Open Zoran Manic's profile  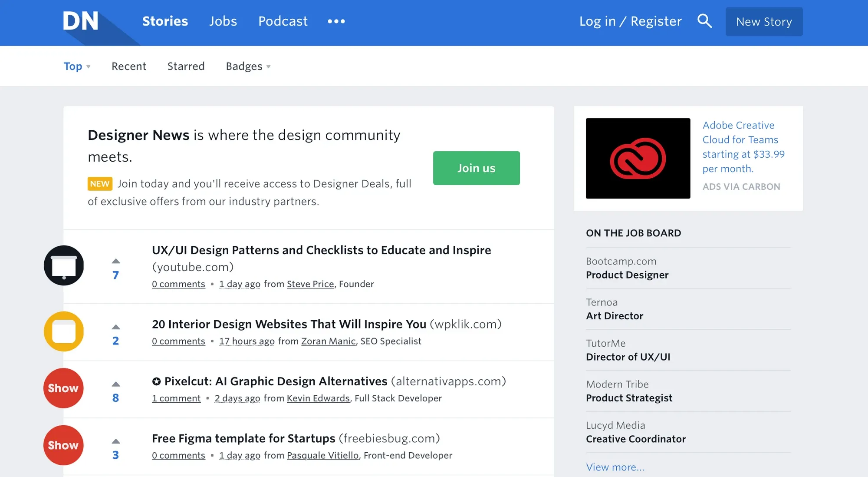click(x=329, y=341)
